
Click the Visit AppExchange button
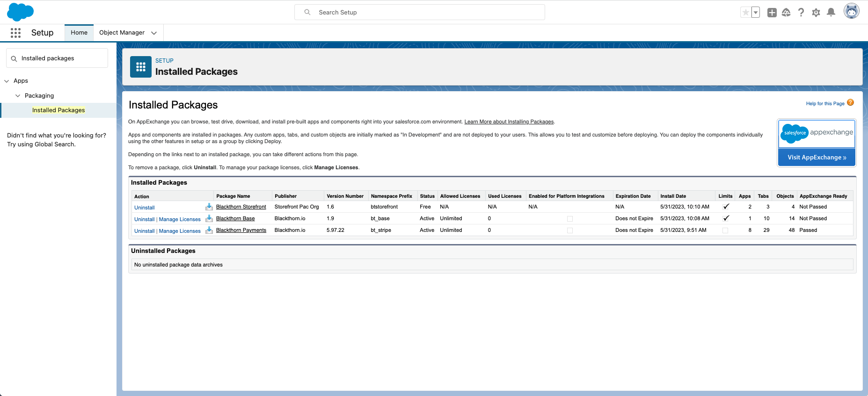coord(817,158)
